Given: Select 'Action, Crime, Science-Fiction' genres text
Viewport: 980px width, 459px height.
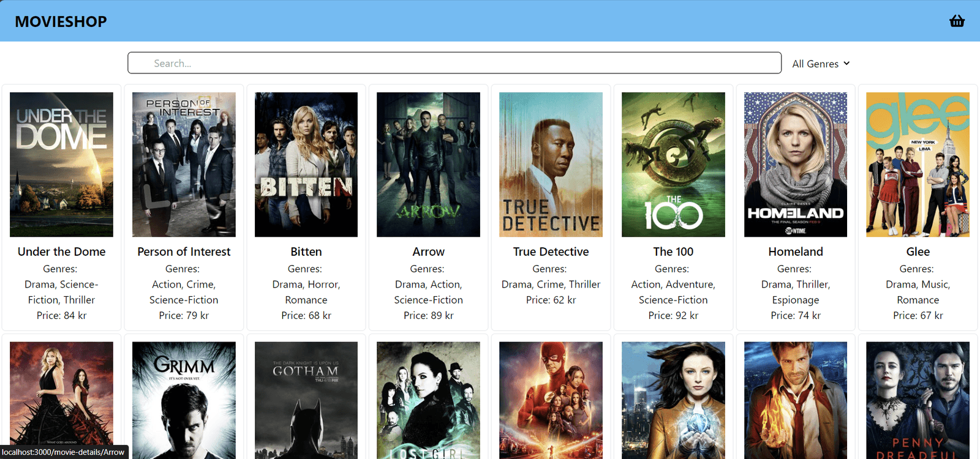Looking at the screenshot, I should [x=184, y=292].
